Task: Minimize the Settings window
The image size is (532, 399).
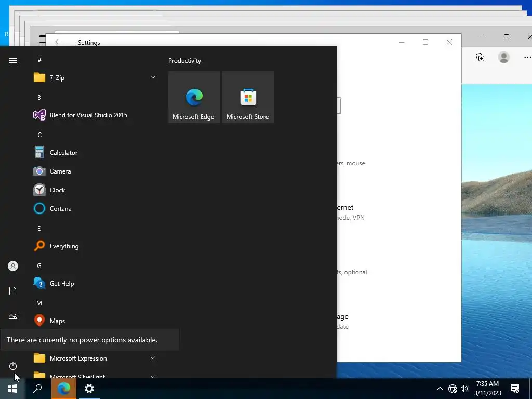Action: (x=402, y=42)
